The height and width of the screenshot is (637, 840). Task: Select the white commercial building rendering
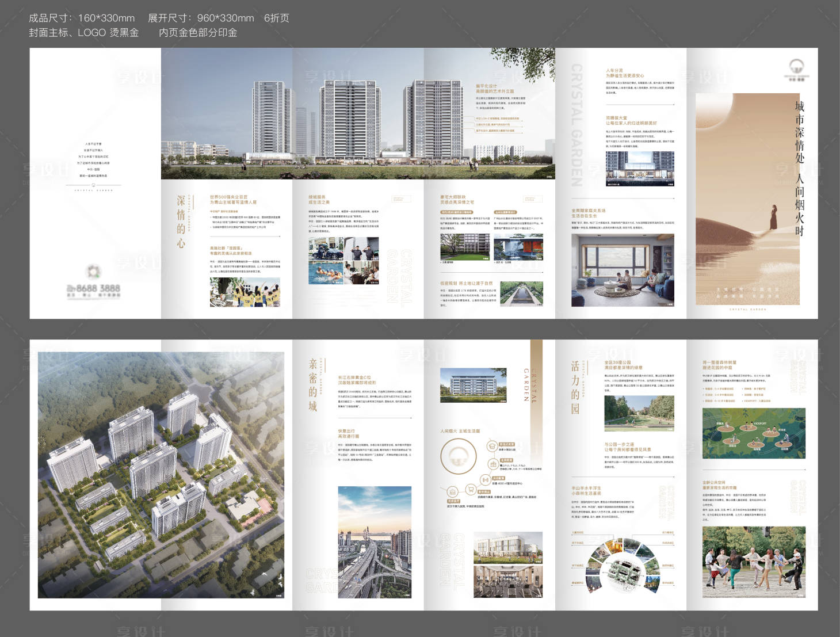(x=508, y=547)
